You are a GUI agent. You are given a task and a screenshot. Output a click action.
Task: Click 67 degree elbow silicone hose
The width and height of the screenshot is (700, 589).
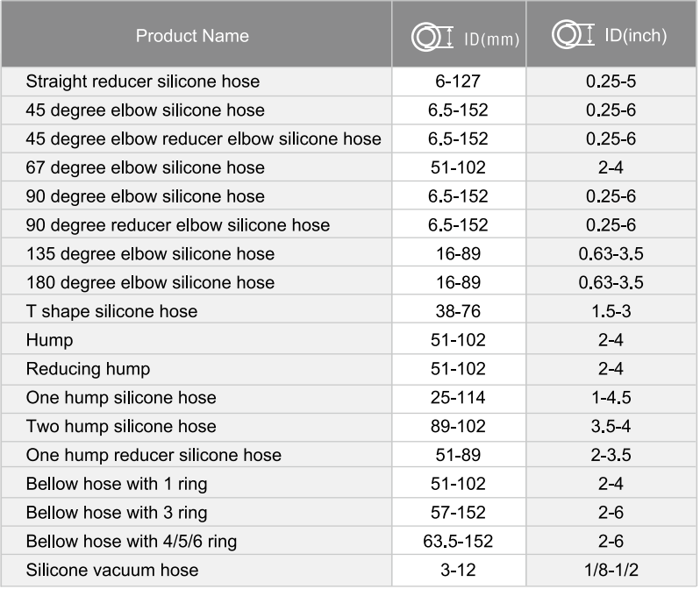pyautogui.click(x=145, y=167)
